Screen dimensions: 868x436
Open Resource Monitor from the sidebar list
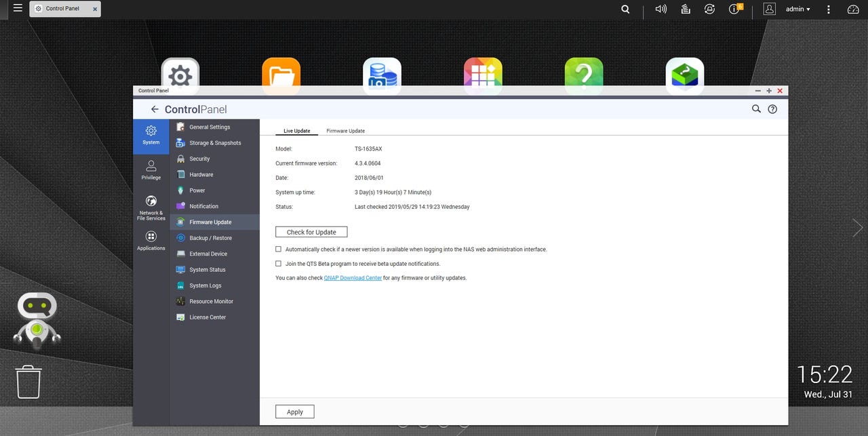tap(211, 301)
